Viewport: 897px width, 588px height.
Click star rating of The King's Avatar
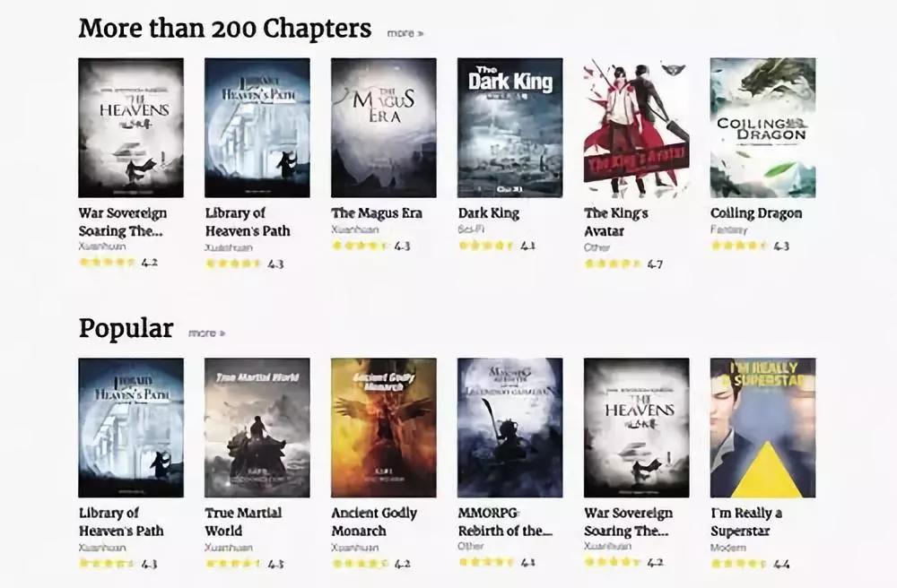612,264
